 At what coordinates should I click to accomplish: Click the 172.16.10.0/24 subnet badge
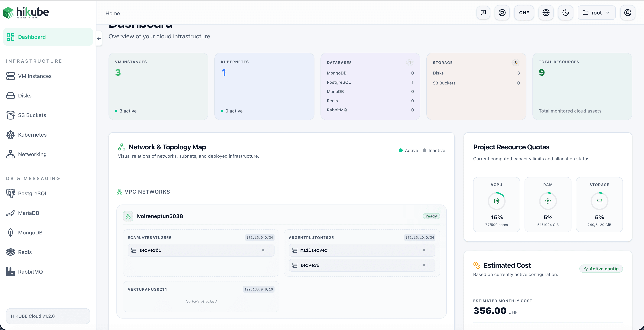[x=419, y=237]
